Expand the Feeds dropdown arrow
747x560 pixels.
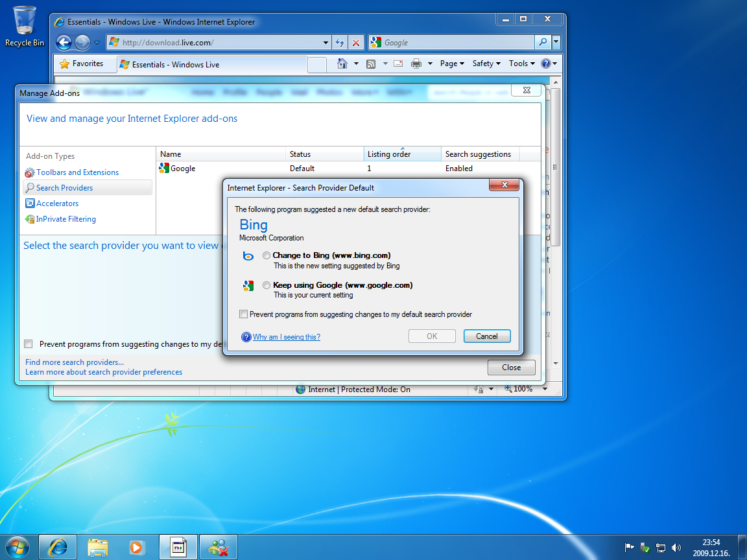click(385, 64)
